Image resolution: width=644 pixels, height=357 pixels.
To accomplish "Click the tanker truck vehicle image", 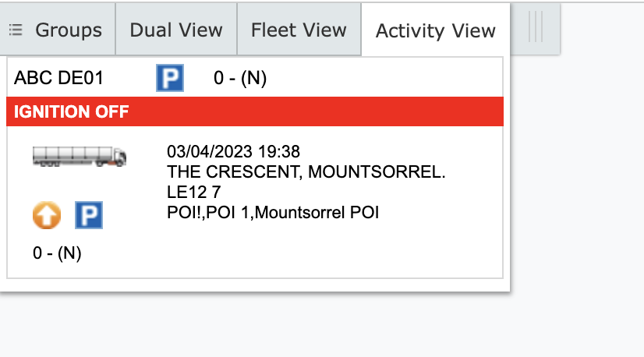I will (x=80, y=156).
